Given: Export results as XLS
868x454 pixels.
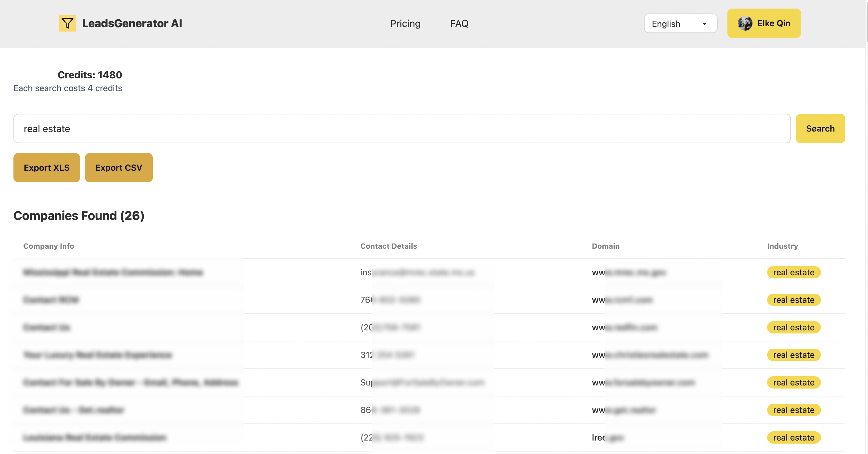Looking at the screenshot, I should (46, 168).
